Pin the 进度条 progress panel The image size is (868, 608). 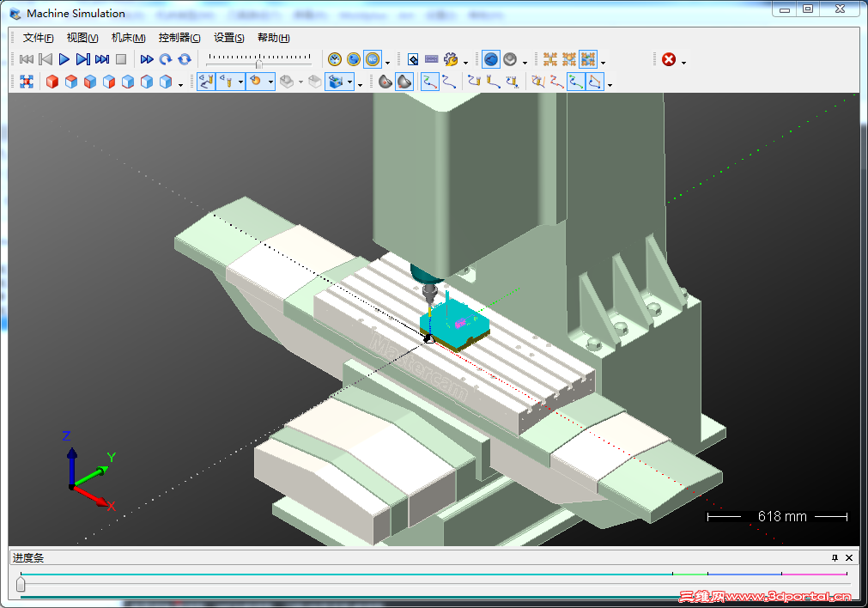(835, 557)
